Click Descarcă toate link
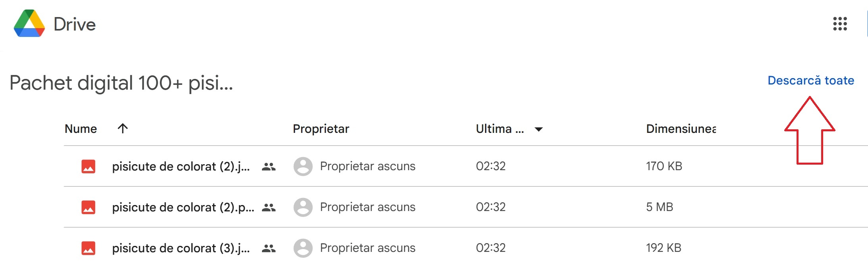This screenshot has width=868, height=261. point(811,81)
